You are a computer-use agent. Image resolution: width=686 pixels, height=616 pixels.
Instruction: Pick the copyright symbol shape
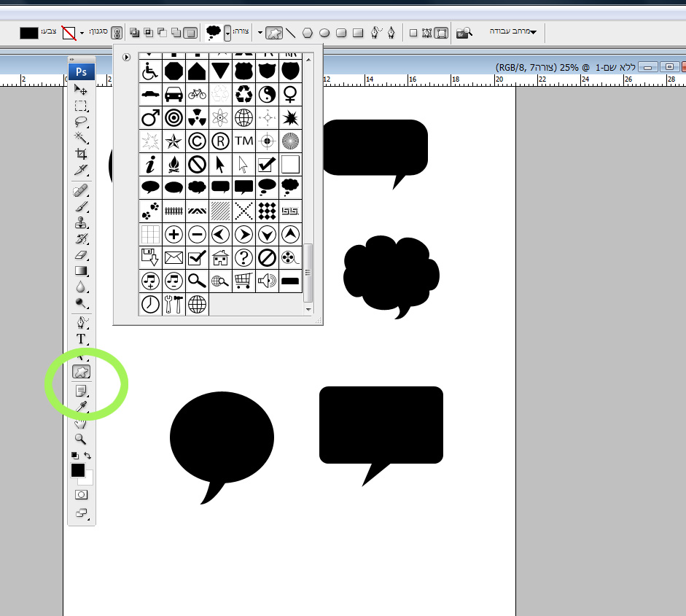pyautogui.click(x=197, y=141)
